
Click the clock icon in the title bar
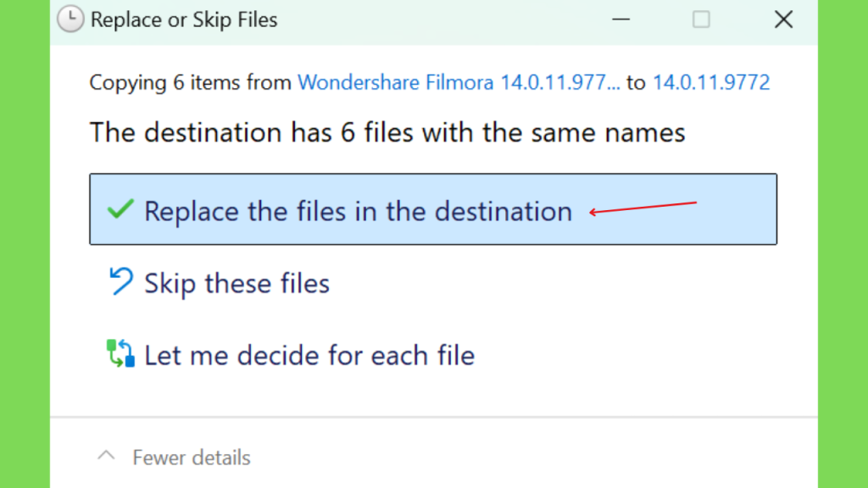[70, 19]
